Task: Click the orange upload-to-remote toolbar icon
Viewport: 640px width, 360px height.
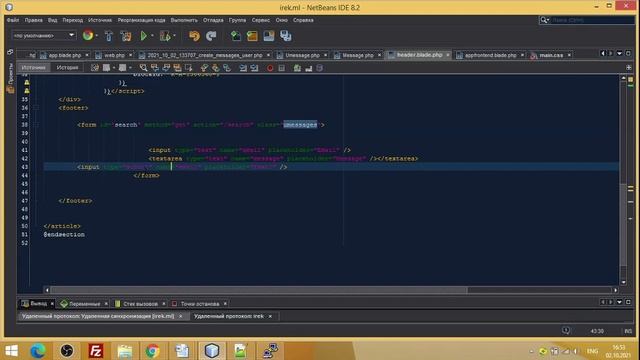Action: coord(252,36)
